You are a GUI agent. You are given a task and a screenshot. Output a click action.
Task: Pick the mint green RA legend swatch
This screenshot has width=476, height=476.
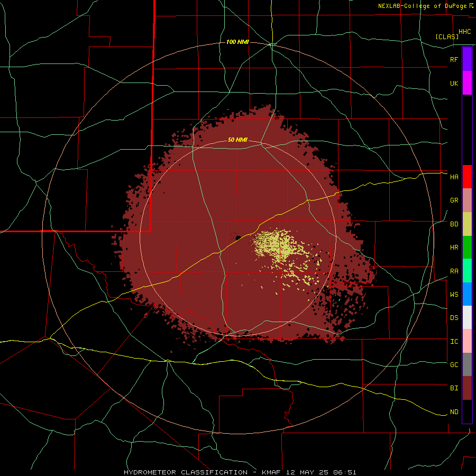[x=467, y=271]
